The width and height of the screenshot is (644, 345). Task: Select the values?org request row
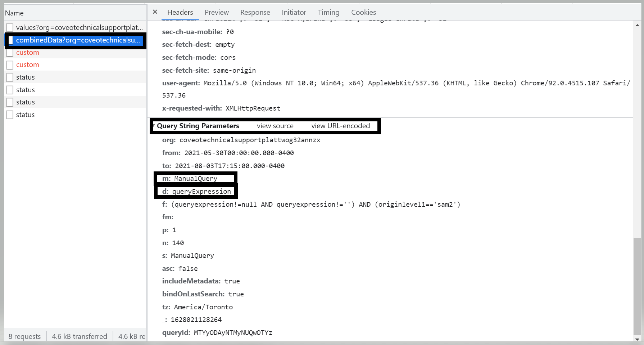pyautogui.click(x=75, y=27)
